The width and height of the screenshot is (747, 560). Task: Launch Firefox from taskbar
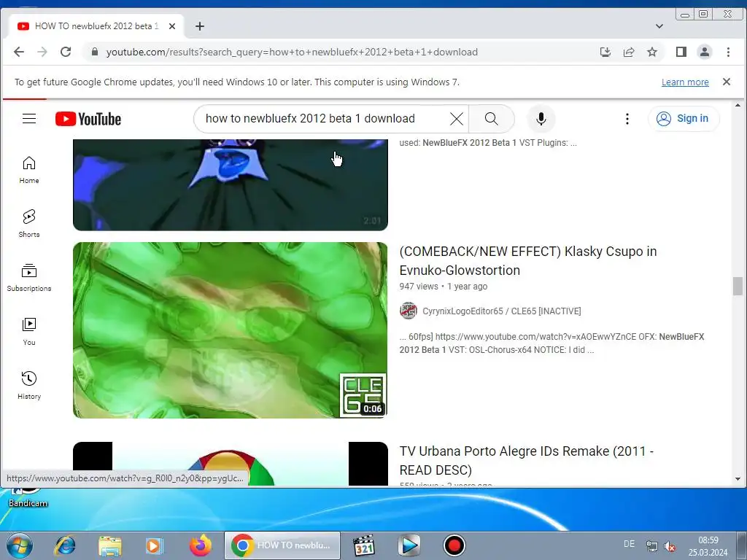point(200,545)
